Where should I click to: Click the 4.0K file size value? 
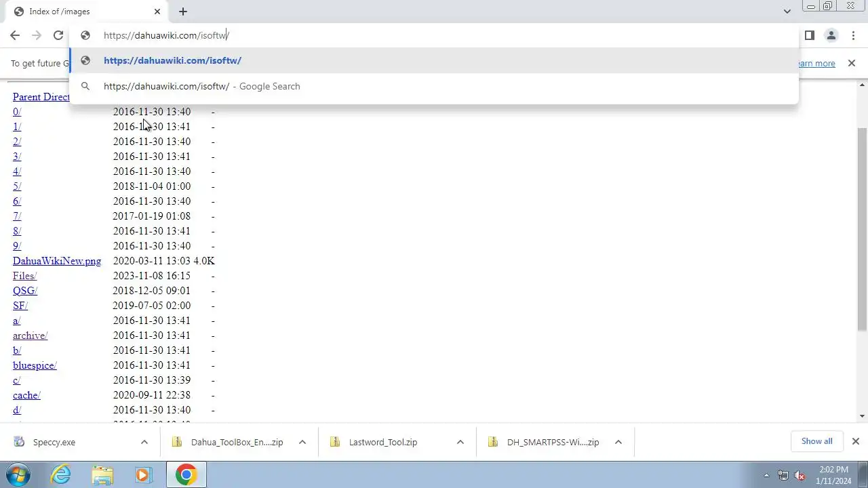tap(204, 261)
